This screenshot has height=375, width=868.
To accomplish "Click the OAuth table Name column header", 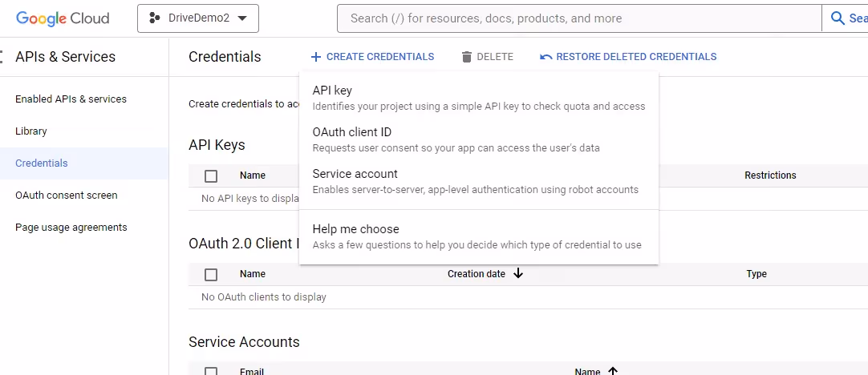I will coord(253,274).
